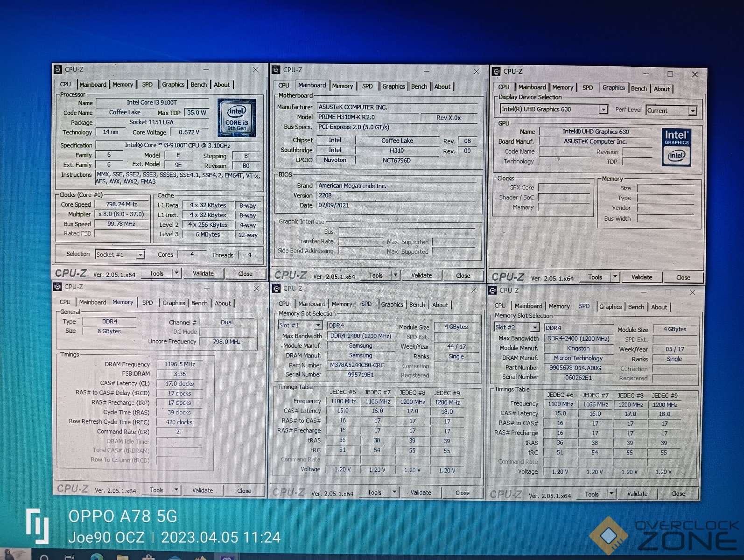This screenshot has width=744, height=560.
Task: Click Channel # value Dual
Action: coord(227,322)
